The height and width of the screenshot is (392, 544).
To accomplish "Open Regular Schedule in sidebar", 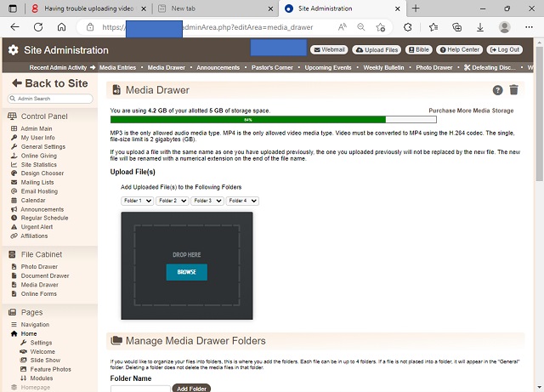I will click(x=44, y=218).
